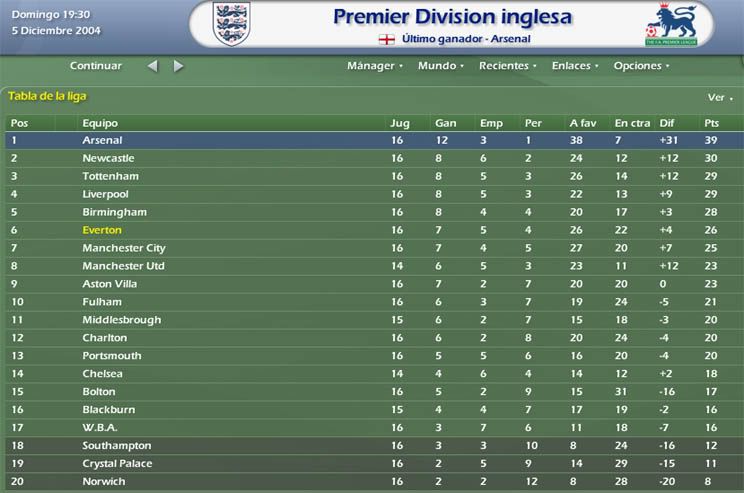This screenshot has height=493, width=744.
Task: Expand the Ver view options menu
Action: (x=719, y=98)
